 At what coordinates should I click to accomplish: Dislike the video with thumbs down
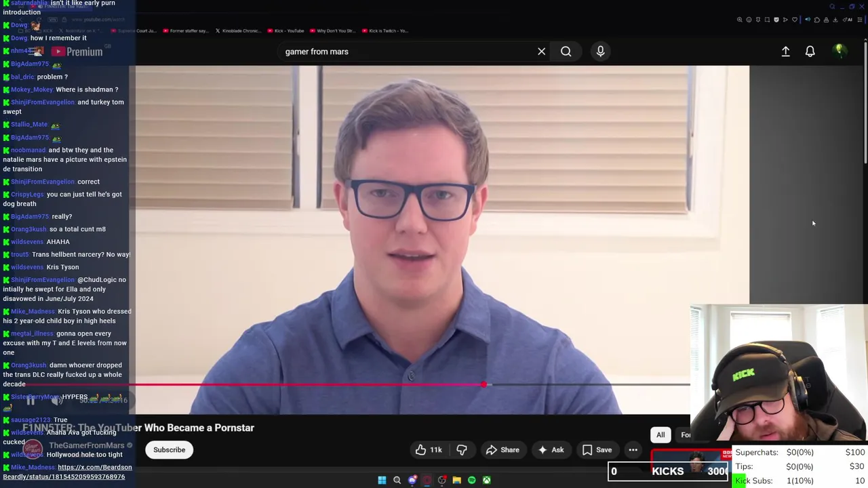click(462, 450)
